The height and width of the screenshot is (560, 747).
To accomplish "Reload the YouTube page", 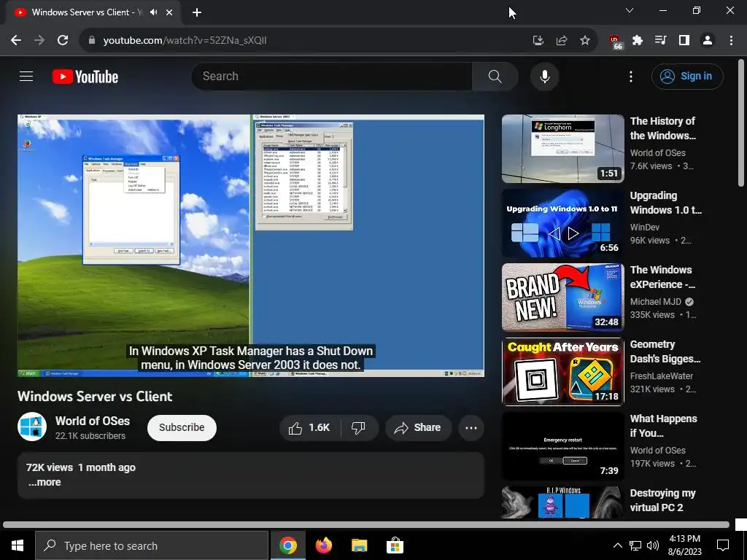I will 63,41.
